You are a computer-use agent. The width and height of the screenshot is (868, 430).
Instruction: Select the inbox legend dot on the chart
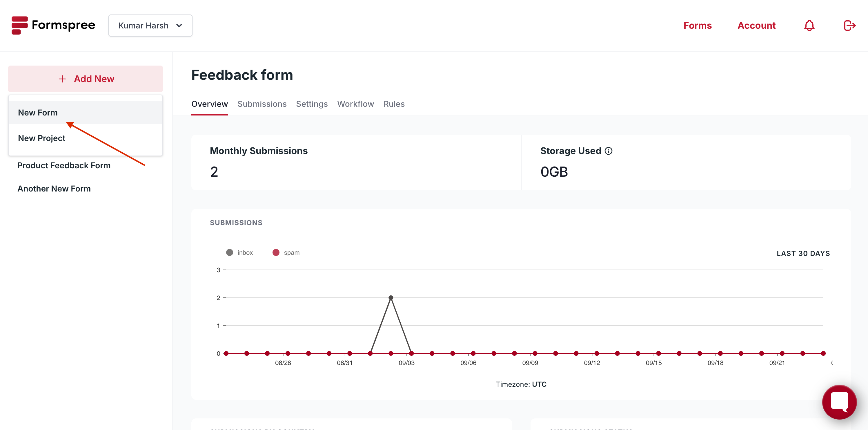pyautogui.click(x=230, y=252)
